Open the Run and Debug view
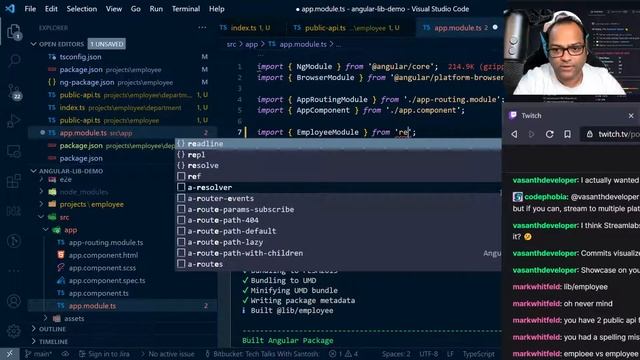Screen dimensions: 640x360 [x=13, y=121]
